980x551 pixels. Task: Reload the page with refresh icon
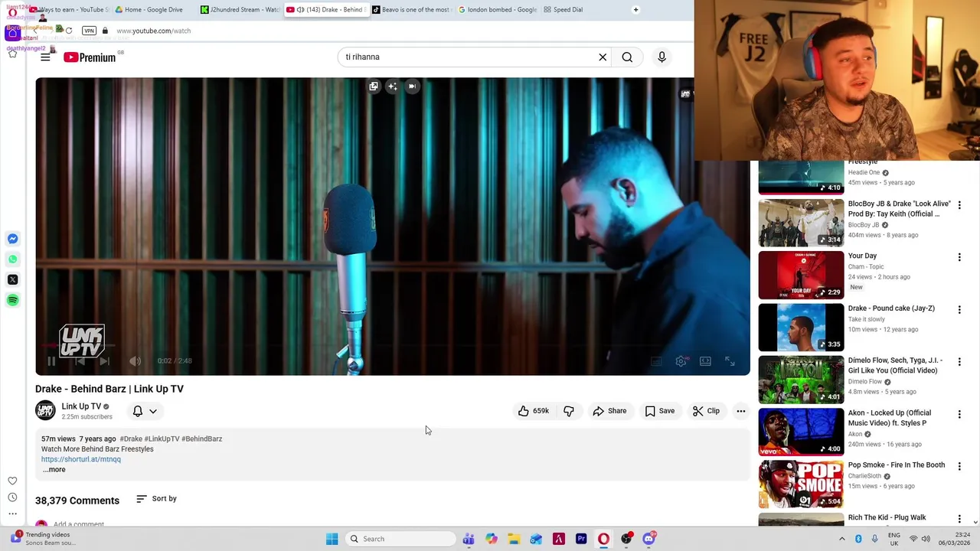click(x=69, y=31)
